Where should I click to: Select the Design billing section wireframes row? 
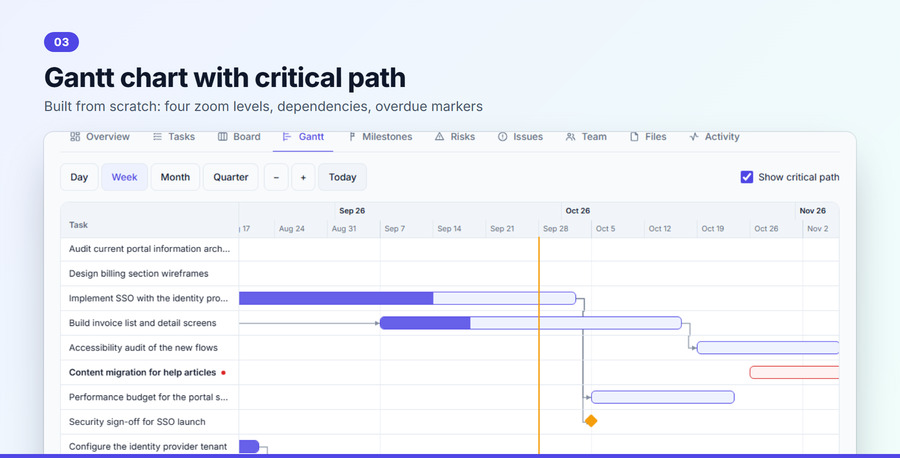pos(149,274)
